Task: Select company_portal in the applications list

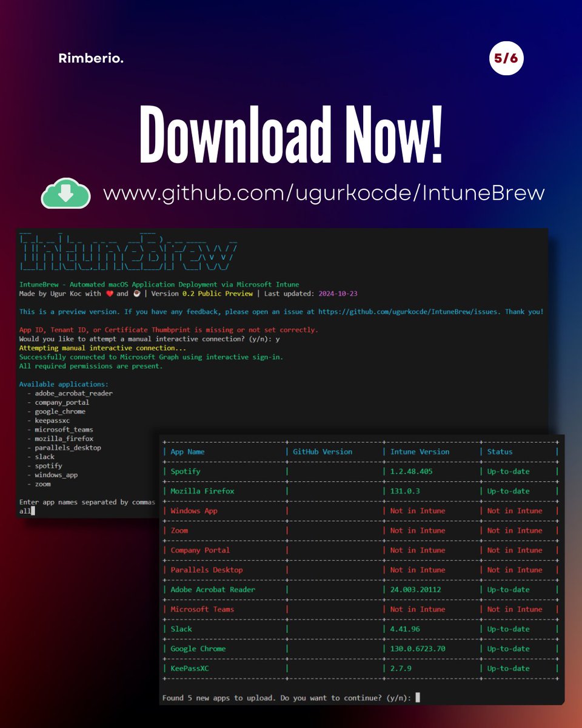Action: coord(62,402)
